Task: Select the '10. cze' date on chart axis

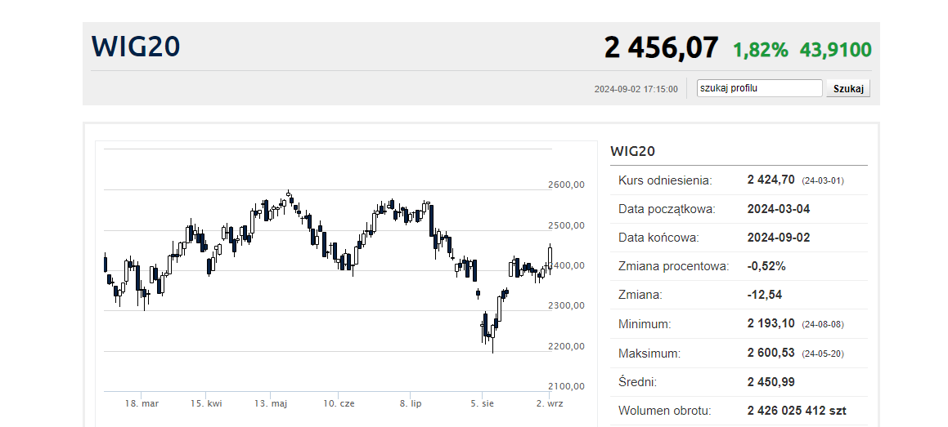Action: pos(339,403)
